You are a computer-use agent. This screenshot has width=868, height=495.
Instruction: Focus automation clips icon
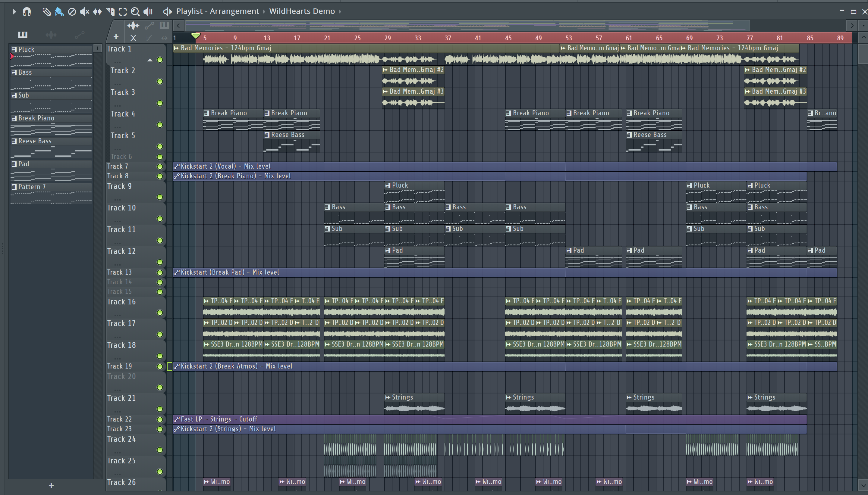[x=149, y=26]
